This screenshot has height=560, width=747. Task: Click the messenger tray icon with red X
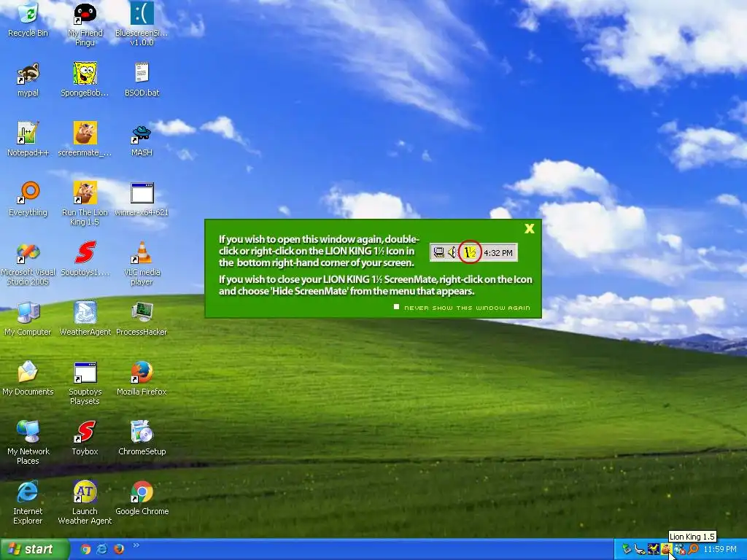click(x=680, y=549)
